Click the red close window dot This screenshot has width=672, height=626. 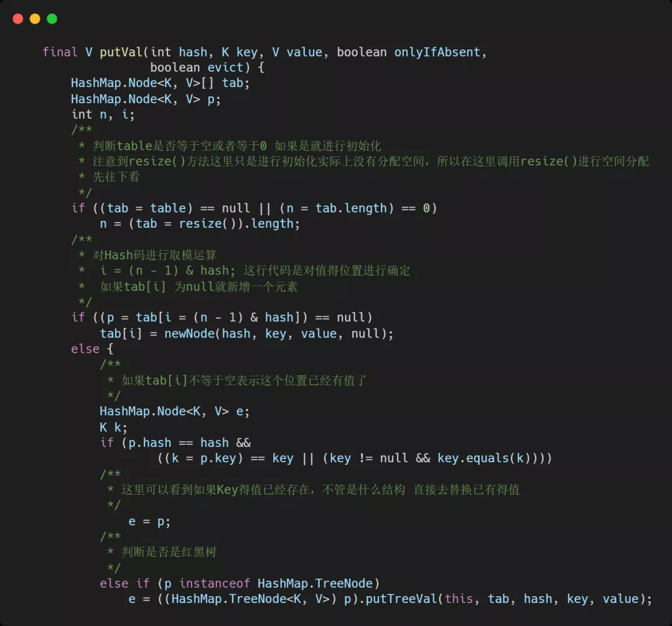(x=18, y=19)
